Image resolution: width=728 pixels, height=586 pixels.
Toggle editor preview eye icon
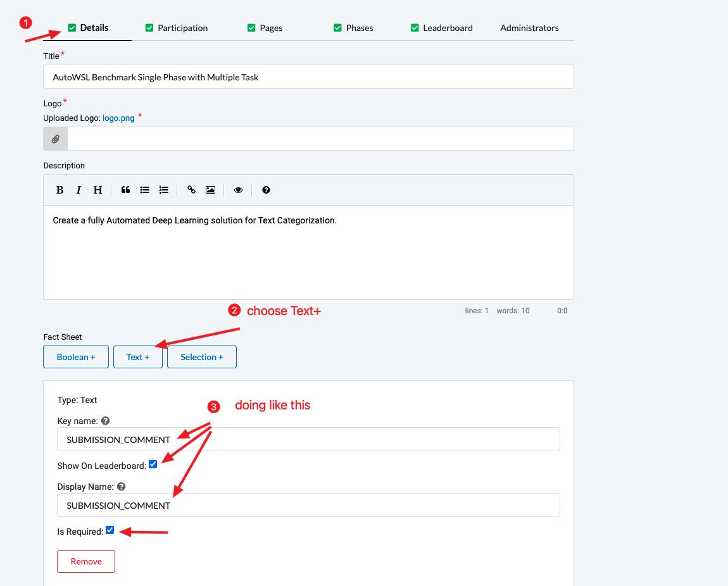[x=238, y=190]
